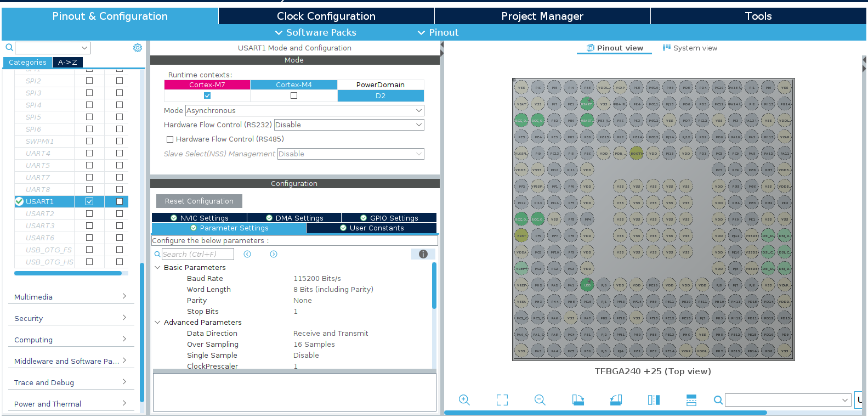This screenshot has width=868, height=417.
Task: Open peripheral list settings gear
Action: point(138,48)
